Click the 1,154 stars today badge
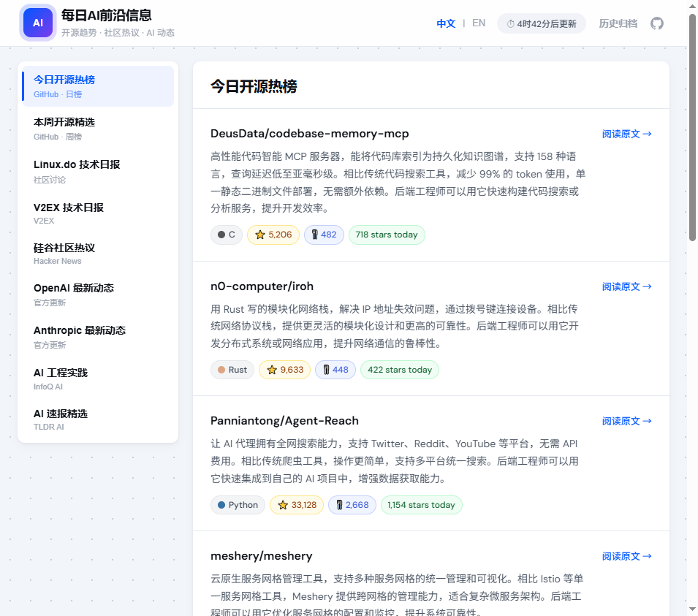 [421, 505]
